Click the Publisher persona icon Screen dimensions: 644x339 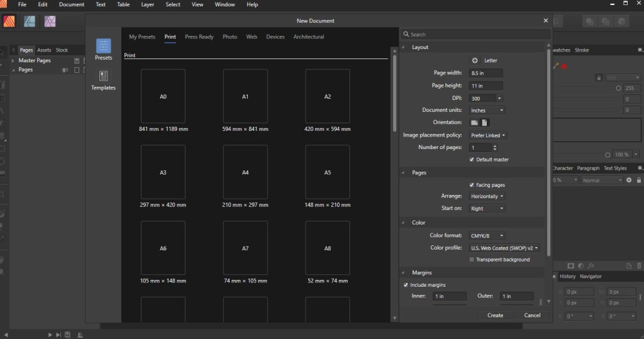9,21
